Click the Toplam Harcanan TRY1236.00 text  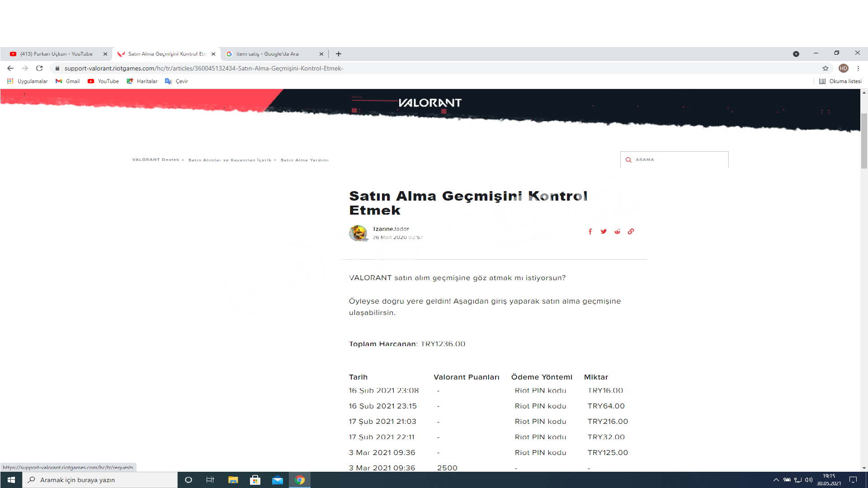point(407,344)
